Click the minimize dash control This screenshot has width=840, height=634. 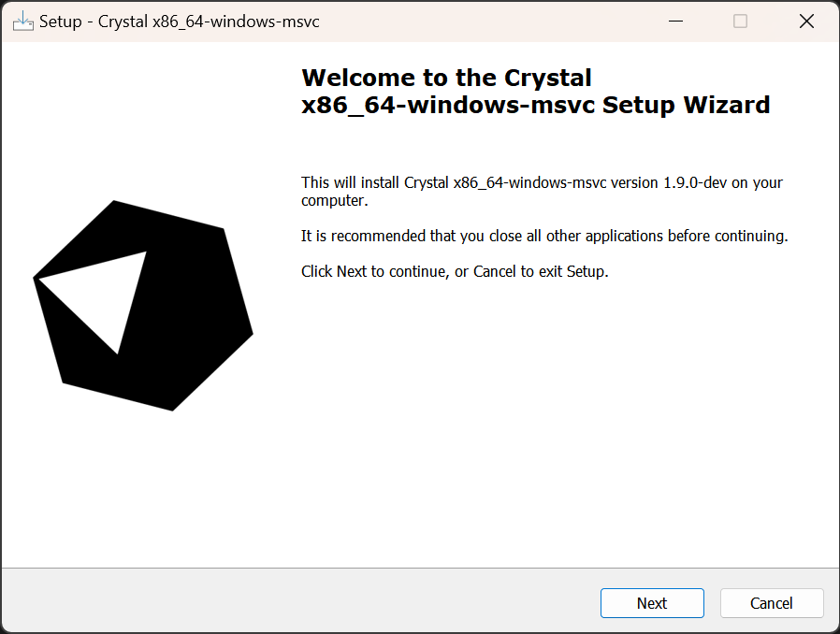(x=675, y=20)
